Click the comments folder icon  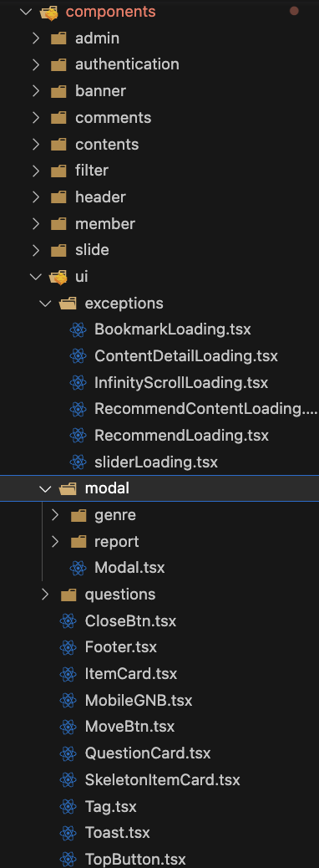point(58,118)
